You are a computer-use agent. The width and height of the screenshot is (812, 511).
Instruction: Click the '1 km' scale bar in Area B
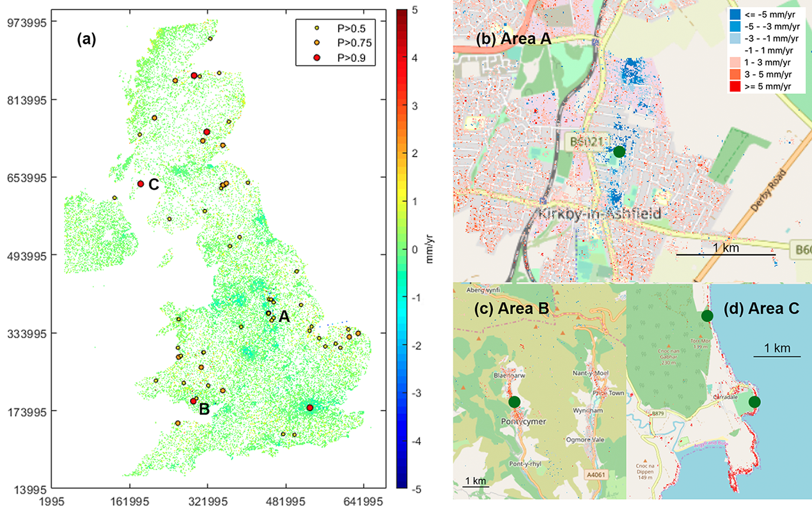pos(475,482)
